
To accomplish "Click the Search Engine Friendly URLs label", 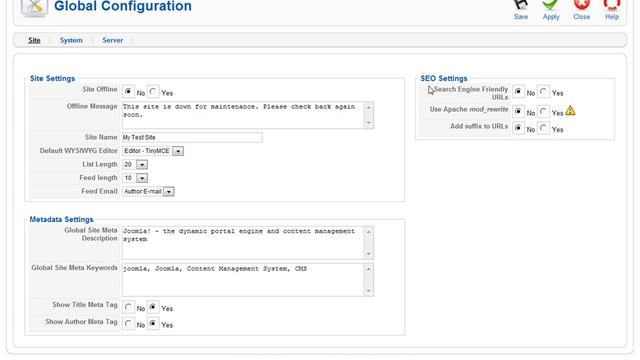I will [471, 93].
